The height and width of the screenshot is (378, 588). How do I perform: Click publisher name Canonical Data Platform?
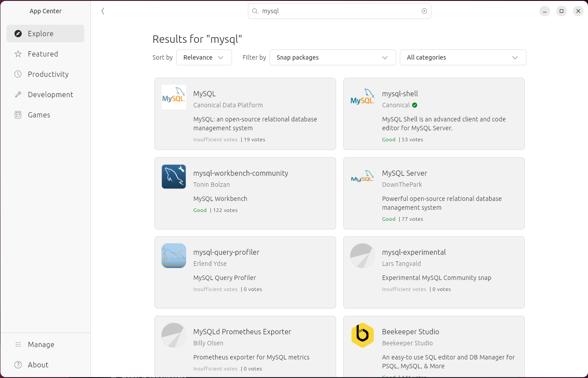[x=228, y=105]
